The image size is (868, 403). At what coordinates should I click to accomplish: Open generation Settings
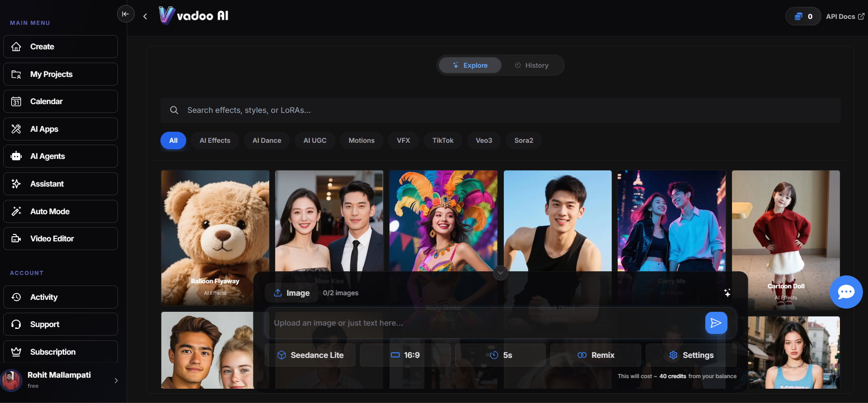click(x=691, y=355)
